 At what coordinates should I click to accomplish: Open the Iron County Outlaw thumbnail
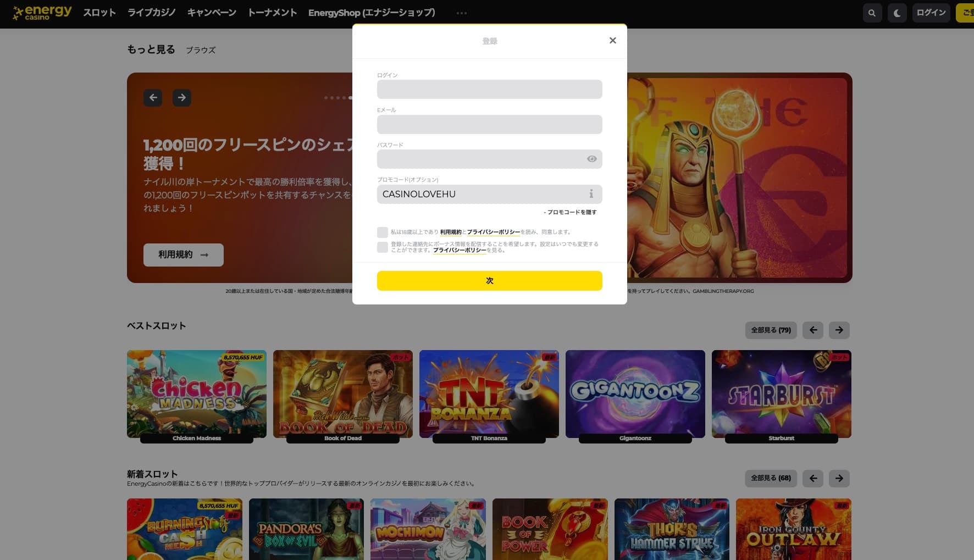pyautogui.click(x=794, y=529)
